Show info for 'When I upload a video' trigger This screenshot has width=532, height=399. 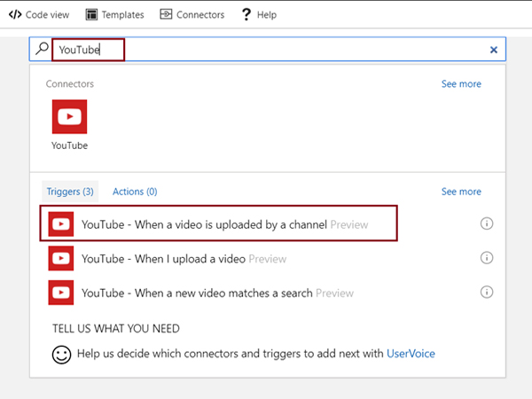[x=487, y=258]
